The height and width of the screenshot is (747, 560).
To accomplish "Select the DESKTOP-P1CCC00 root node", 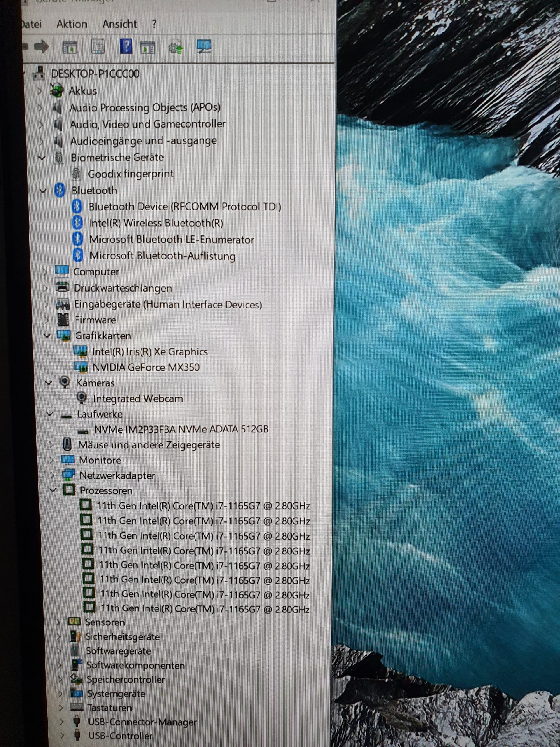I will pos(95,74).
